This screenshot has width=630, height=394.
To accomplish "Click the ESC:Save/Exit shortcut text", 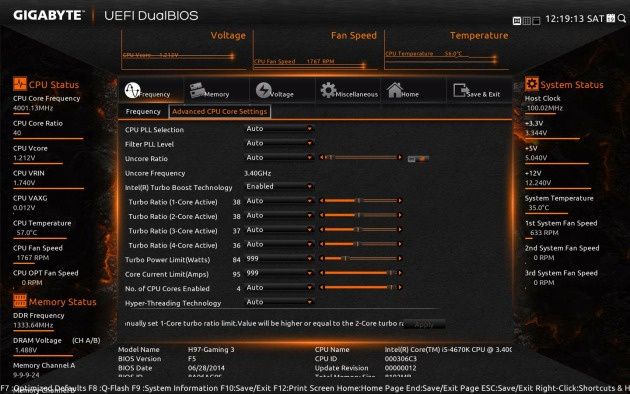I will pyautogui.click(x=507, y=388).
